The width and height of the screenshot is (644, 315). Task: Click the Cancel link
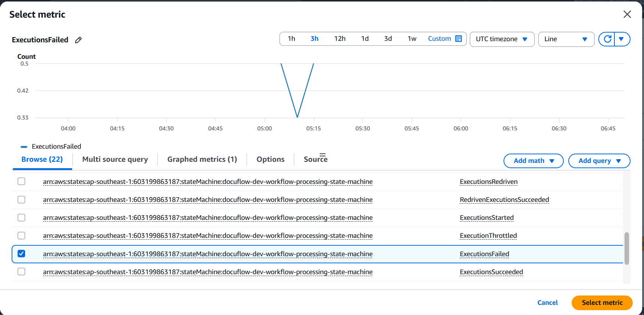pyautogui.click(x=547, y=303)
